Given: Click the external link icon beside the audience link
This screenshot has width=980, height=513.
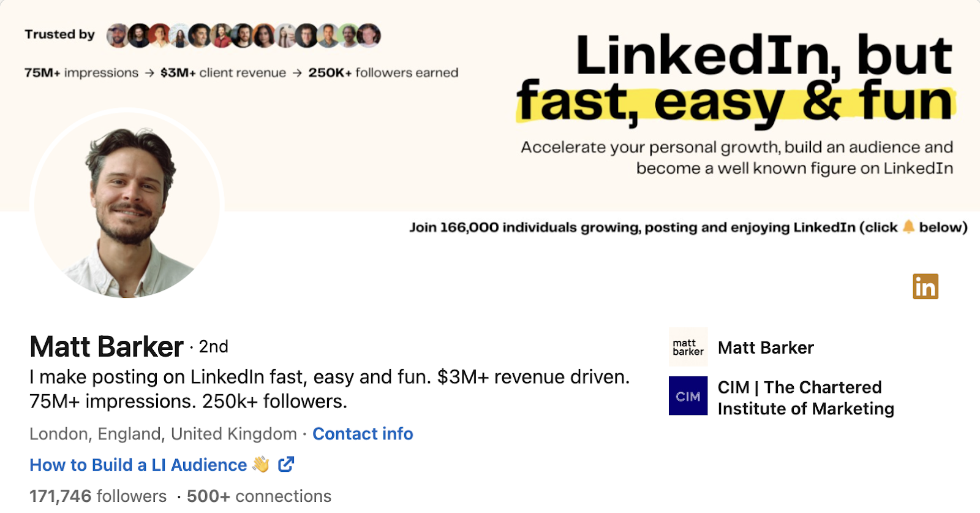Looking at the screenshot, I should click(x=286, y=465).
